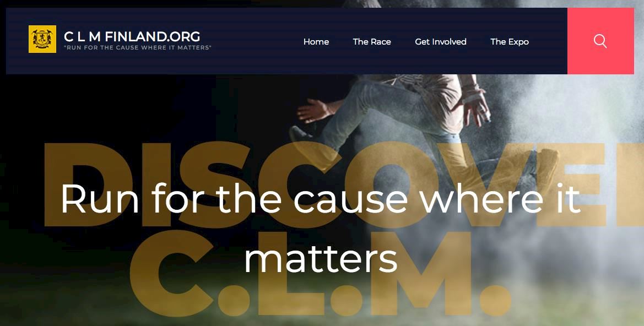
Task: Click the gold DISCOVER background text
Action: (343, 184)
